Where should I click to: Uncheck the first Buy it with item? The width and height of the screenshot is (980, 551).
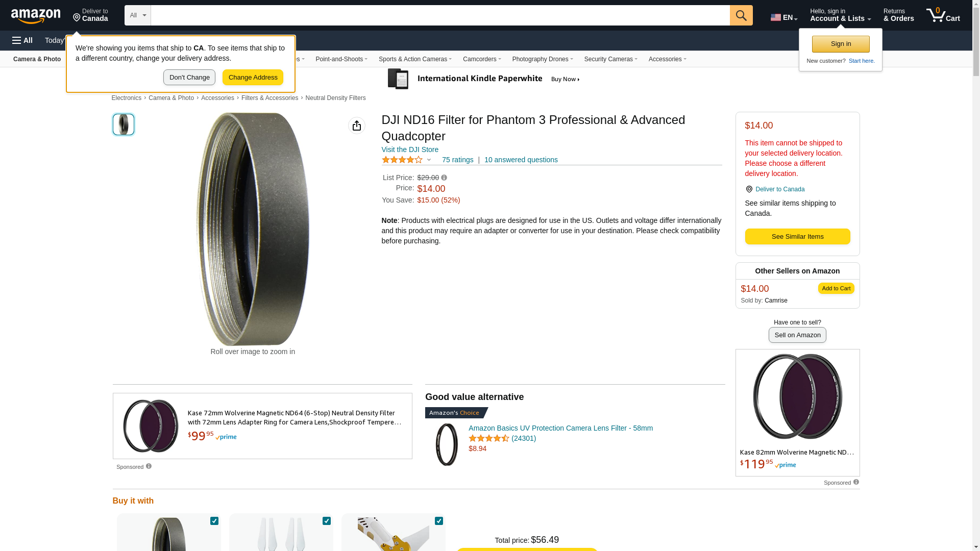(214, 521)
